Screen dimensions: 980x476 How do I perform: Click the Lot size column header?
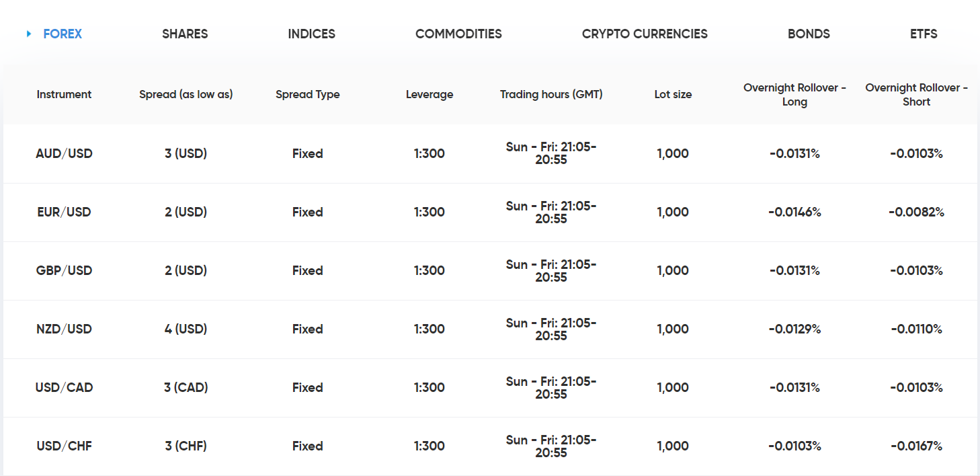673,94
